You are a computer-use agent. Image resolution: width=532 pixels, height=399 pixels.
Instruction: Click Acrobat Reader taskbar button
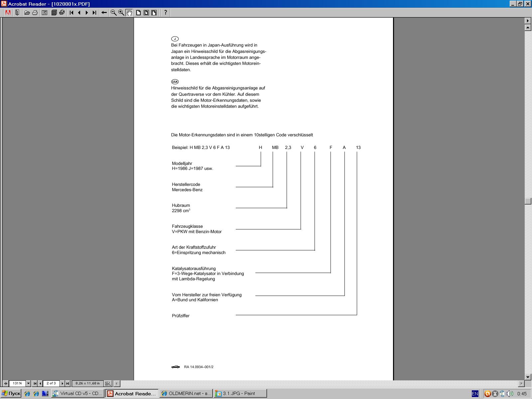tap(132, 394)
